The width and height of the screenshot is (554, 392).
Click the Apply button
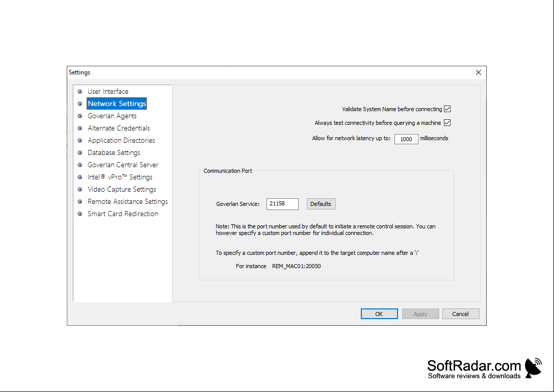pyautogui.click(x=420, y=314)
